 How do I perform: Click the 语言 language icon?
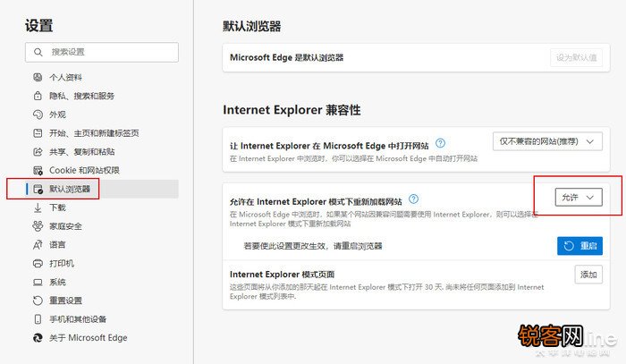pyautogui.click(x=38, y=245)
